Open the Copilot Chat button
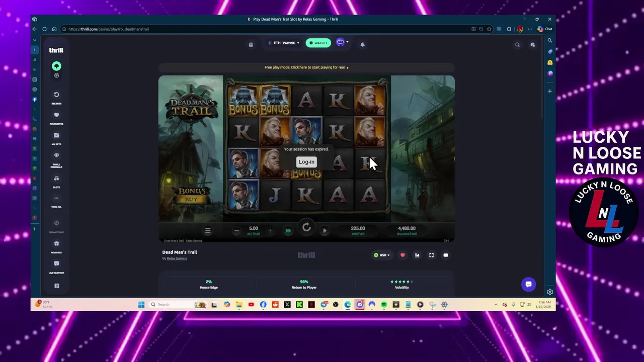Screen dimensions: 644x362 [545, 29]
